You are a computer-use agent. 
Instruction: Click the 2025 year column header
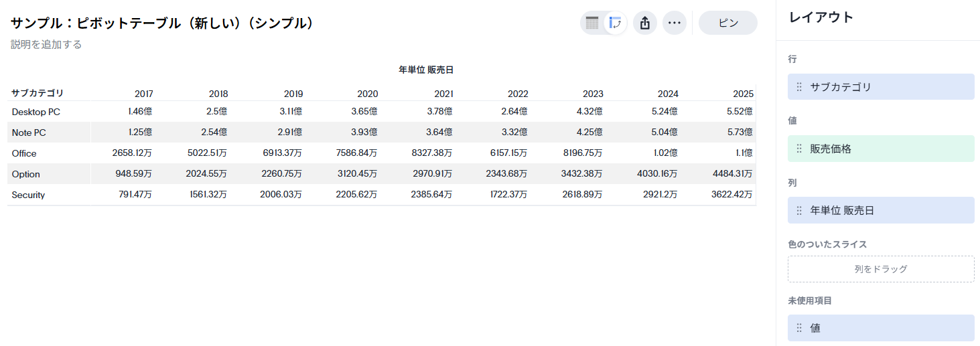(x=743, y=94)
